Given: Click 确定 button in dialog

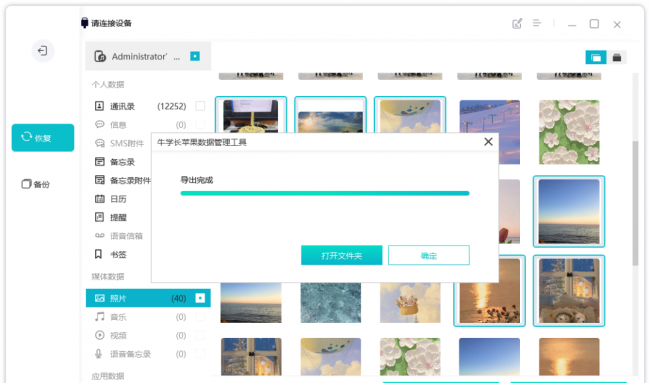Looking at the screenshot, I should click(x=429, y=255).
